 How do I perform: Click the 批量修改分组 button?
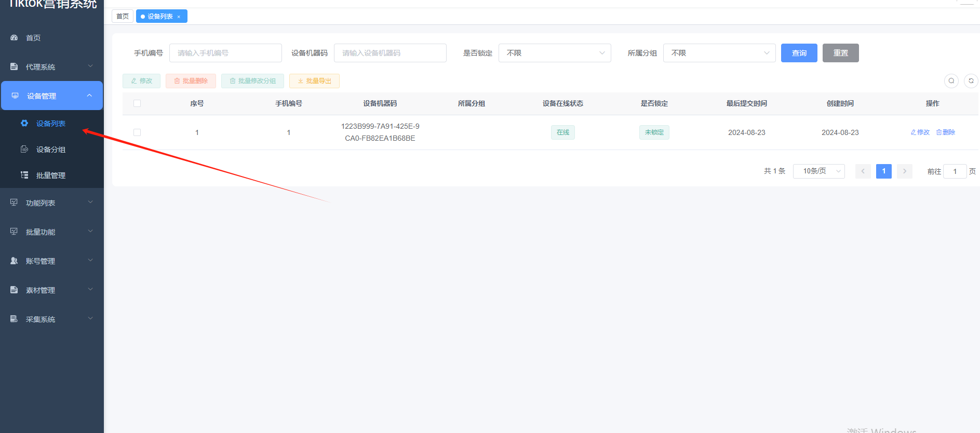point(252,81)
